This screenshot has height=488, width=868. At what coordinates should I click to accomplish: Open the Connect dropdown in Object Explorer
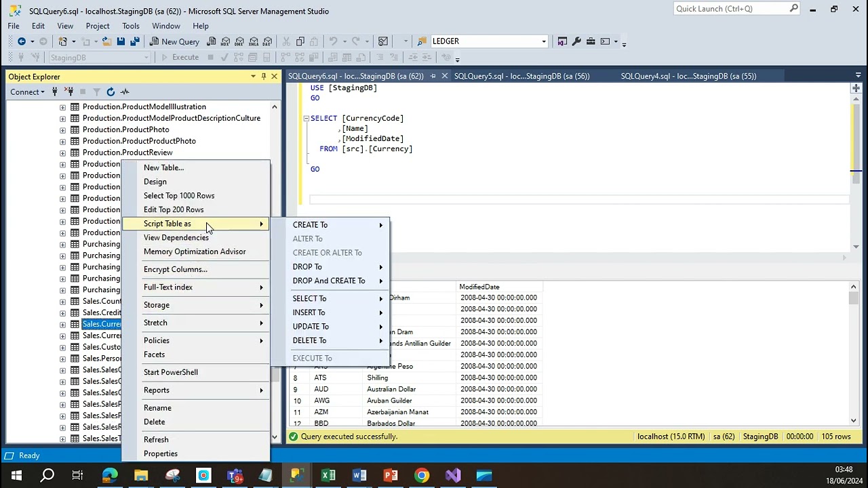tap(27, 92)
